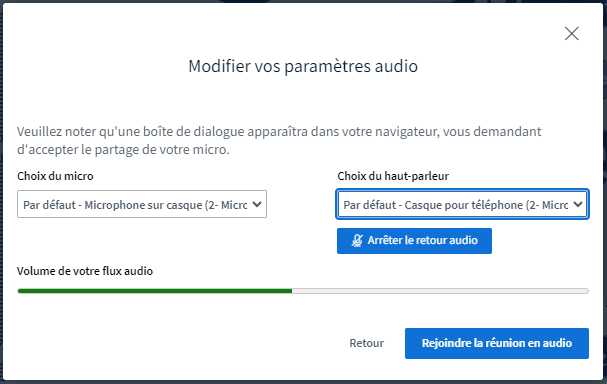The height and width of the screenshot is (384, 607).
Task: Click Rejoindre la réunion en audio button
Action: pyautogui.click(x=497, y=343)
